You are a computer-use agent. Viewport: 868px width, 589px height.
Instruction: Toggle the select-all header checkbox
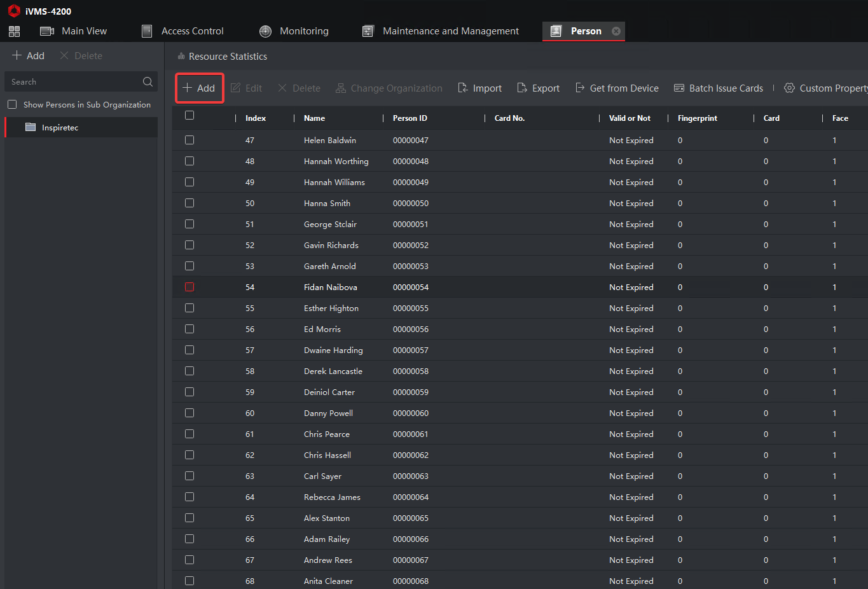189,115
